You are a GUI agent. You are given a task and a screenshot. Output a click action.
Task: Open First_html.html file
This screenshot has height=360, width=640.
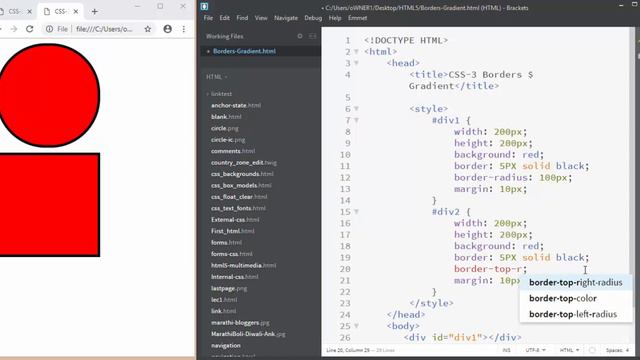coord(233,231)
